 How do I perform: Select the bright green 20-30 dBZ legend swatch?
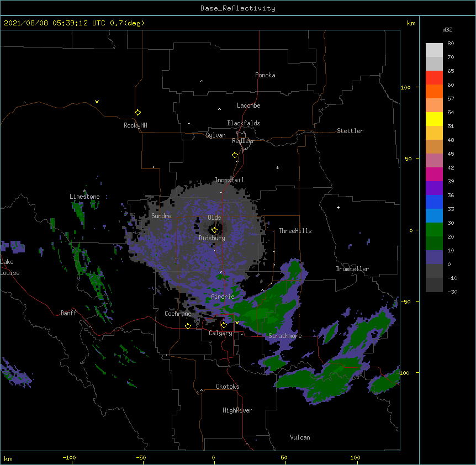click(x=434, y=230)
